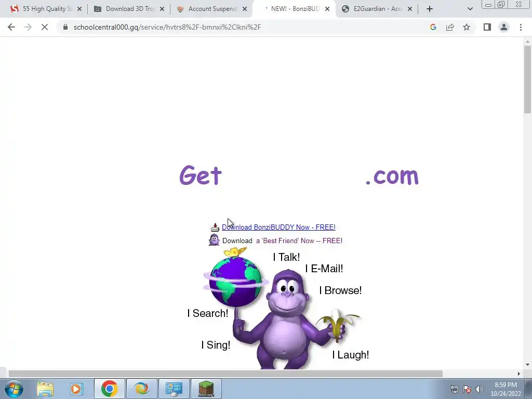Image resolution: width=532 pixels, height=399 pixels.
Task: Click the spinning globe image
Action: 235,282
